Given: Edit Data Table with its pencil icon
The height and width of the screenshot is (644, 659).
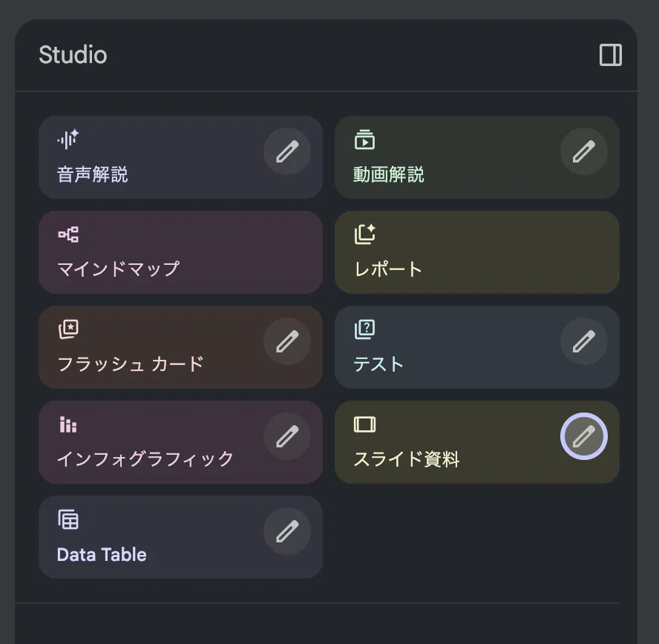Looking at the screenshot, I should click(287, 531).
